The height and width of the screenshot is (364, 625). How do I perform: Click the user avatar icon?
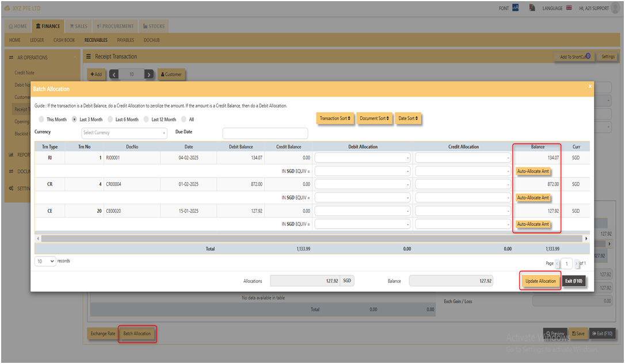click(616, 7)
